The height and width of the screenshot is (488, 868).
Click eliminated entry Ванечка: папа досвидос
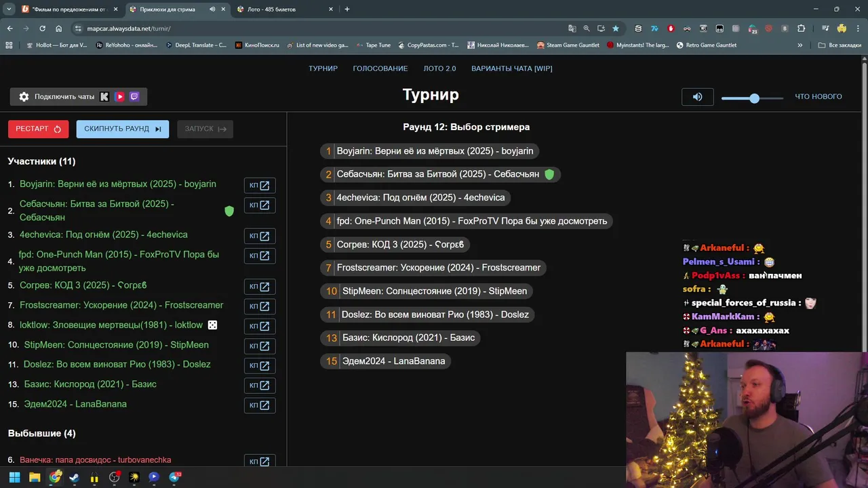click(x=95, y=460)
